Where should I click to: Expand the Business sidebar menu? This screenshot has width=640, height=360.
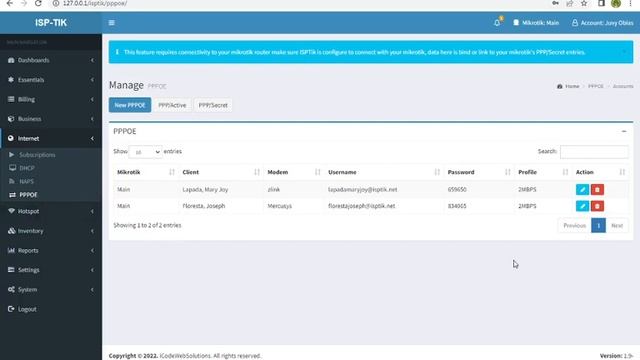click(51, 119)
